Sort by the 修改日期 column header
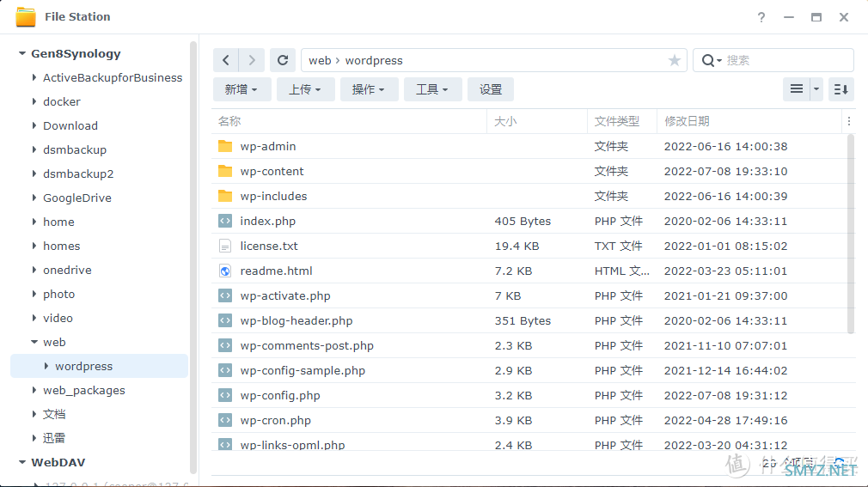This screenshot has height=487, width=868. click(749, 121)
